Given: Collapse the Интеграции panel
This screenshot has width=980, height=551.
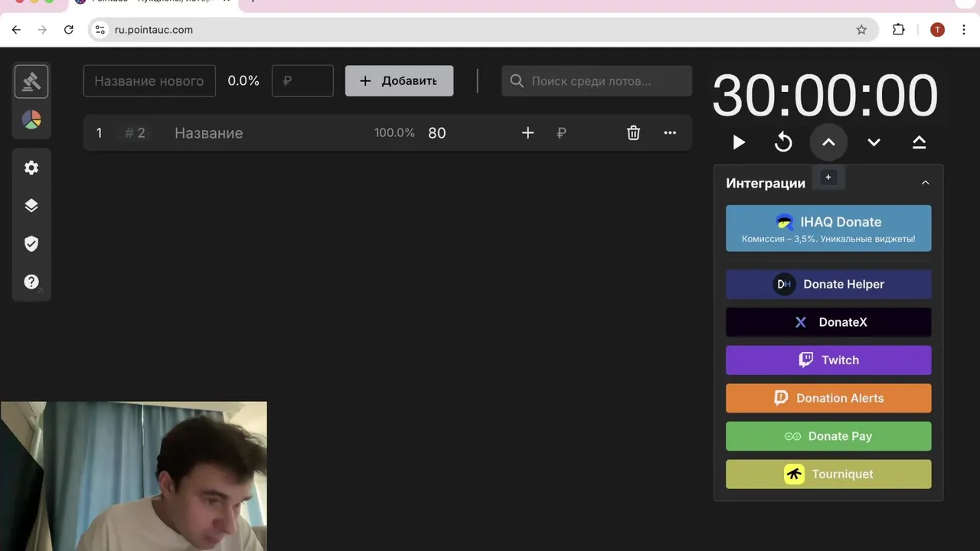Looking at the screenshot, I should tap(925, 183).
